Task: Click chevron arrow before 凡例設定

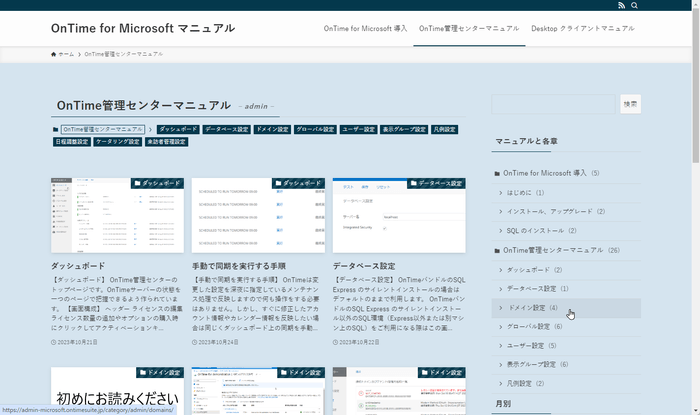Action: [x=500, y=384]
